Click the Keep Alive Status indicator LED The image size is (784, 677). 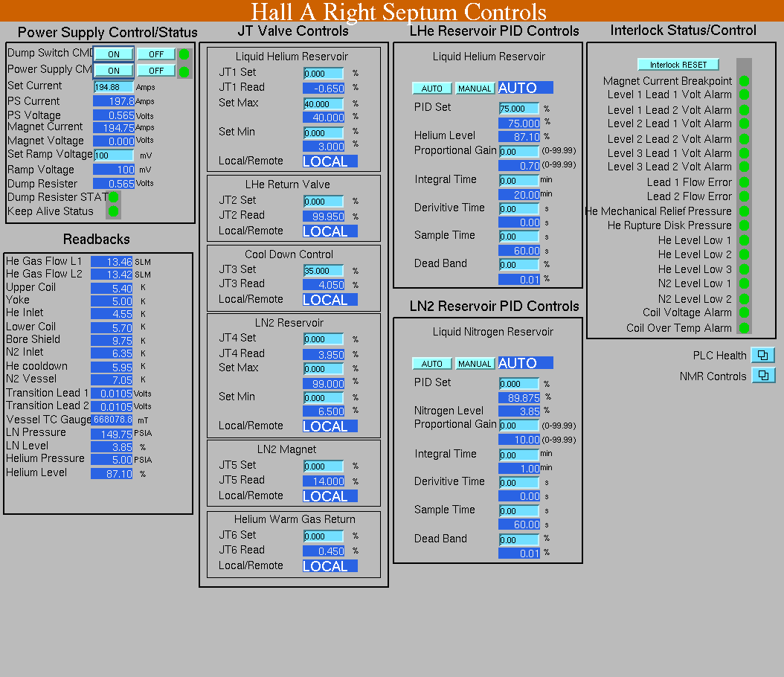pos(114,211)
